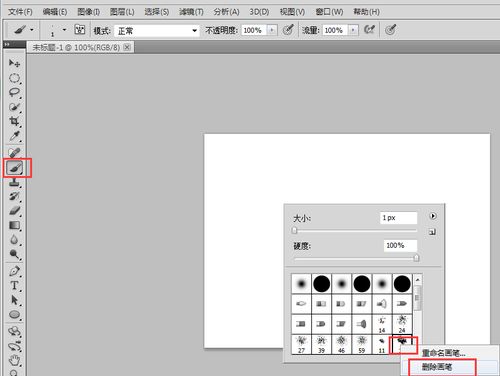The width and height of the screenshot is (500, 376).
Task: Select the Ellipse shape tool
Action: tap(14, 315)
